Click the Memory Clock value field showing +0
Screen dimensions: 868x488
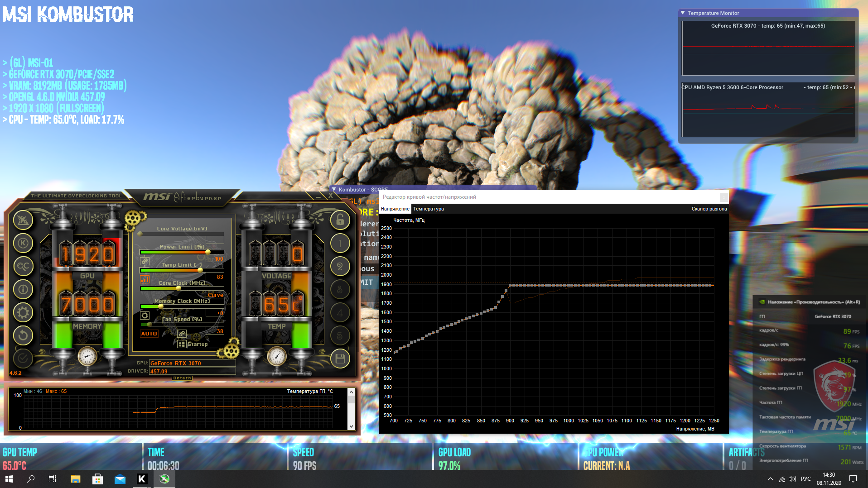pos(215,313)
